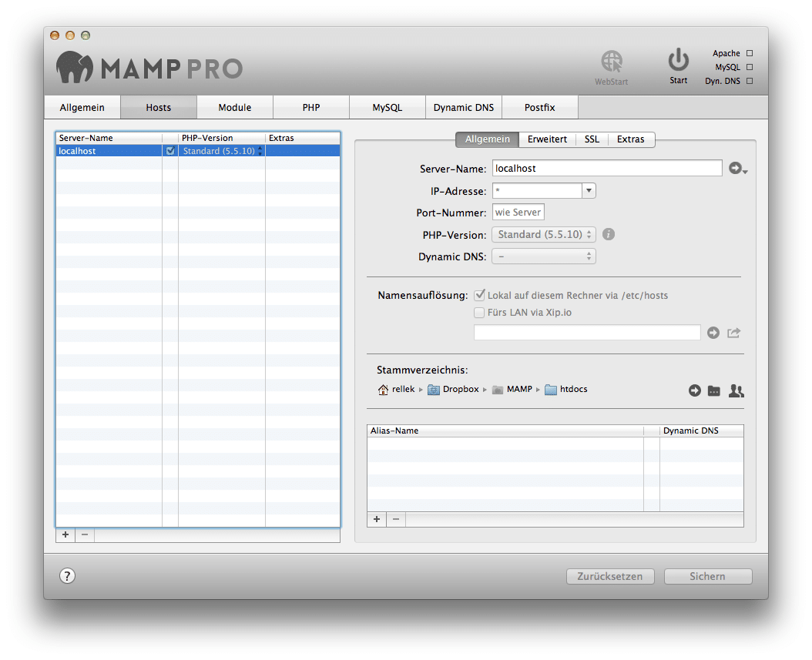Image resolution: width=812 pixels, height=660 pixels.
Task: Click the WebStart globe icon
Action: click(x=612, y=62)
